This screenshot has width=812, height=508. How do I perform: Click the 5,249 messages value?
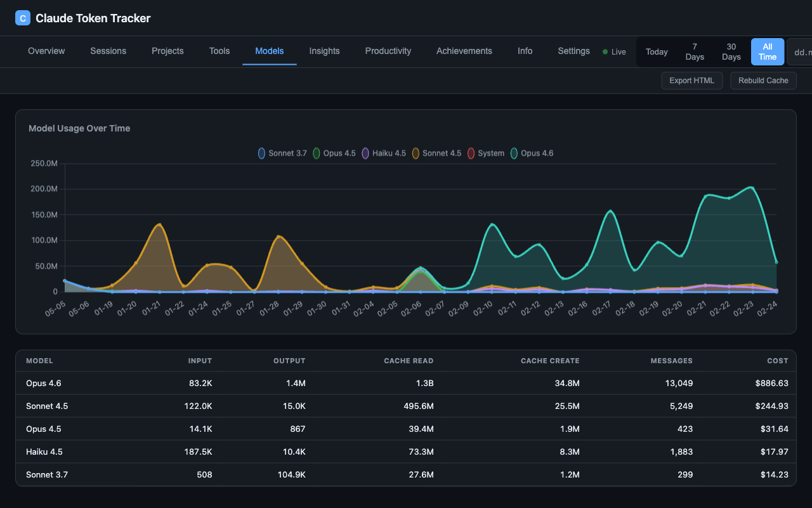tap(680, 406)
